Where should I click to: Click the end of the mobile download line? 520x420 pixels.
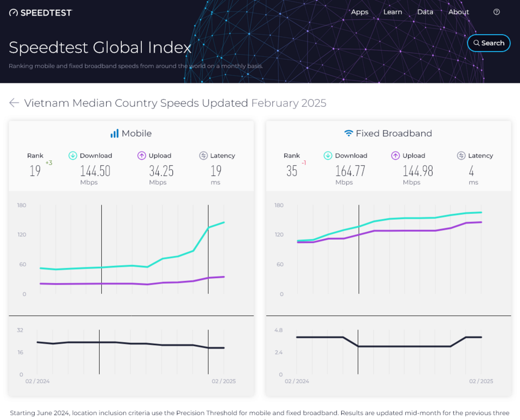pos(224,222)
